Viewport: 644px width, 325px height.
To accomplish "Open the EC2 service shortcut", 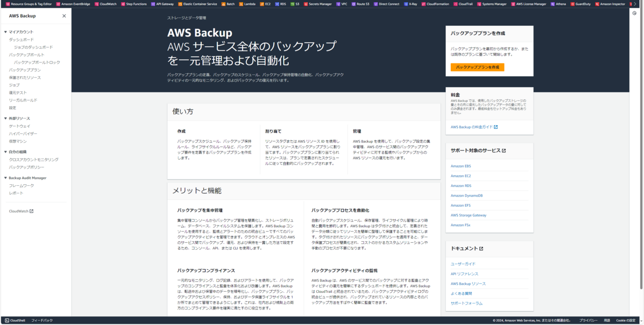I will pos(266,4).
